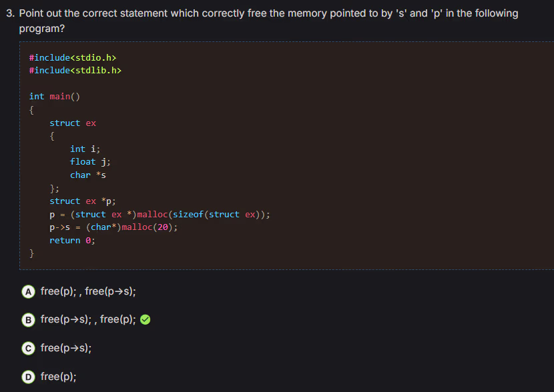Click answer text 'free(p); , free(p->s);'

coord(88,291)
